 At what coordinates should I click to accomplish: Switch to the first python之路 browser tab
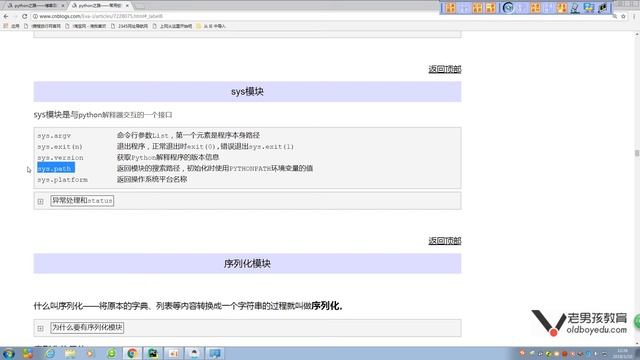pyautogui.click(x=35, y=6)
